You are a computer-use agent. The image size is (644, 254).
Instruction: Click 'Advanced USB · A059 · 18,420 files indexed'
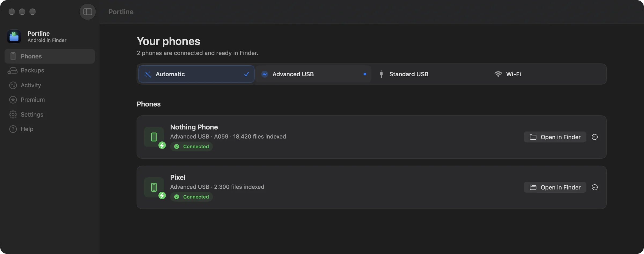coord(228,137)
